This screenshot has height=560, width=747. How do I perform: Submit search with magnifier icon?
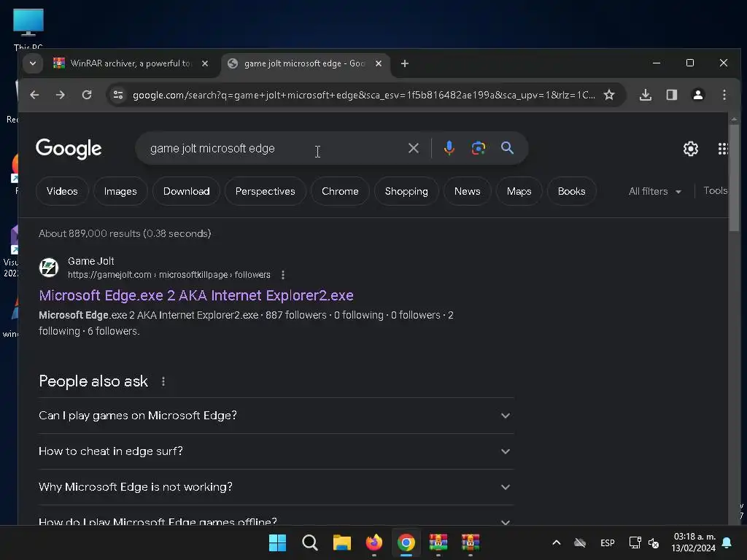(x=508, y=148)
